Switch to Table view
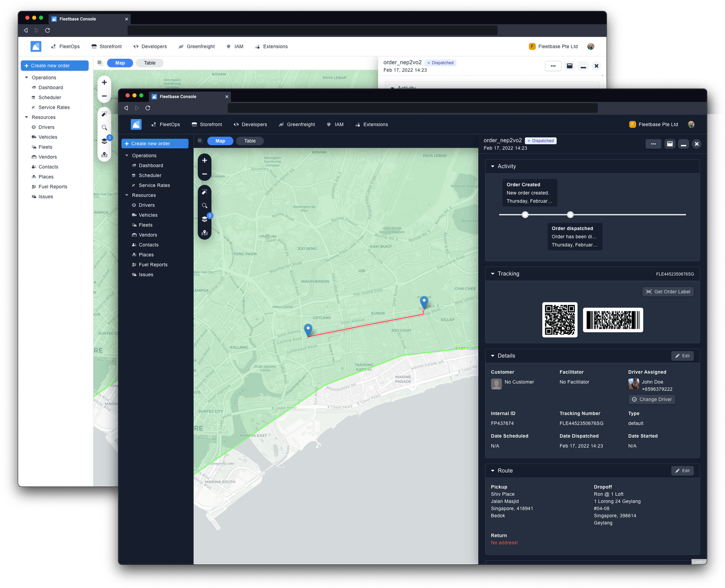Image resolution: width=725 pixels, height=588 pixels. [x=250, y=141]
